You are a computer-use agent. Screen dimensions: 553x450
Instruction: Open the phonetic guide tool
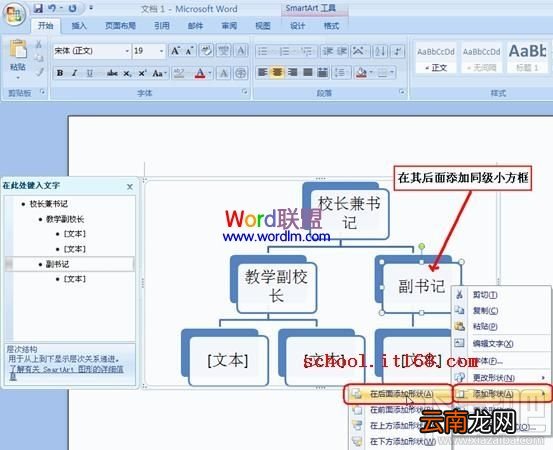pos(223,51)
